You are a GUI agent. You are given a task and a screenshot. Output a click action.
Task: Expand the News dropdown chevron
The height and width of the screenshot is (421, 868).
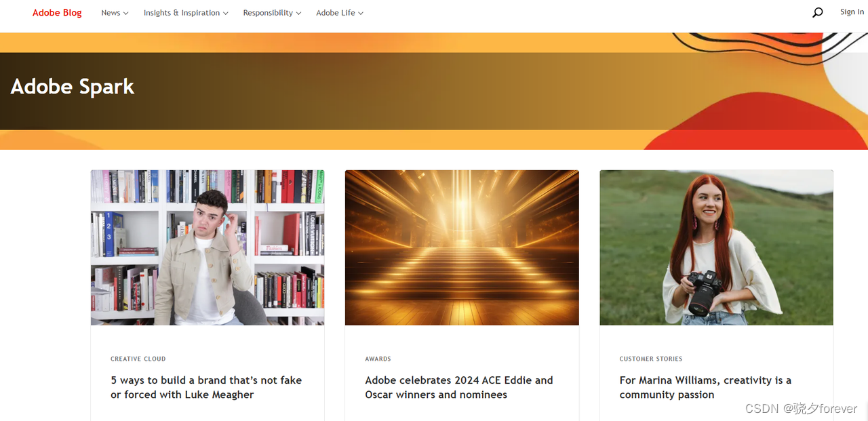pos(125,14)
